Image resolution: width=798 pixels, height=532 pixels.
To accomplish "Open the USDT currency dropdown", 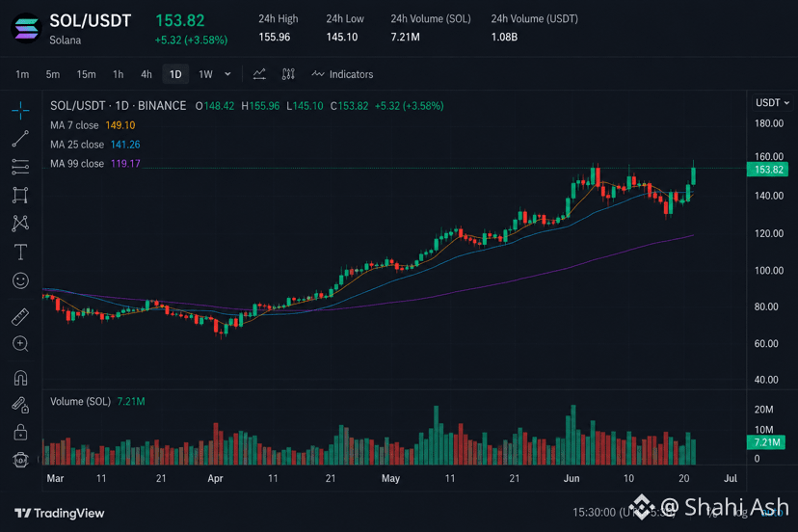I will [x=772, y=103].
